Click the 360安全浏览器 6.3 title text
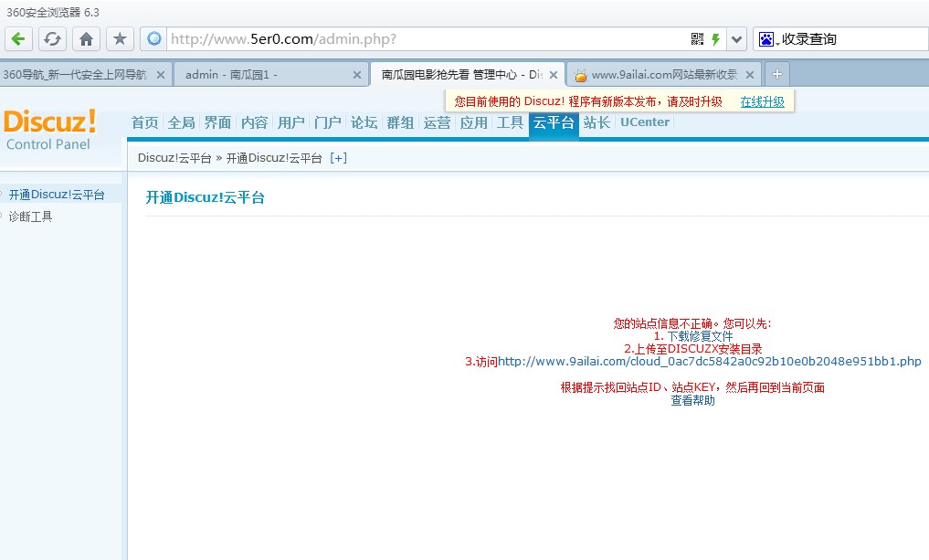This screenshot has height=560, width=929. click(53, 13)
